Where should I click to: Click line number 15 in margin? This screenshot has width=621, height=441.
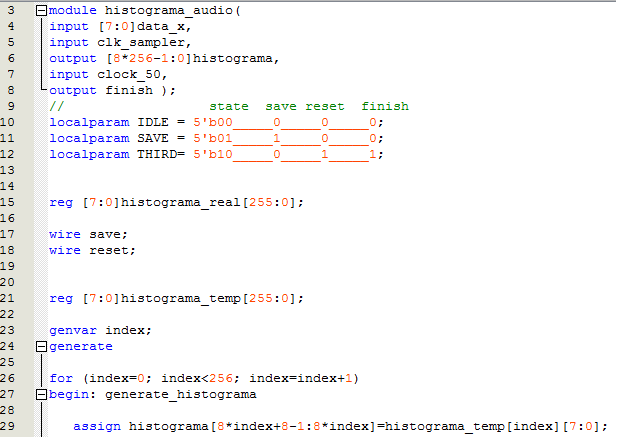click(x=7, y=202)
